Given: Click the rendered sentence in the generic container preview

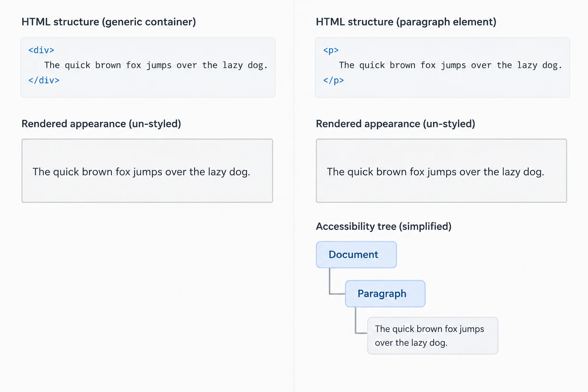Looking at the screenshot, I should (x=141, y=172).
